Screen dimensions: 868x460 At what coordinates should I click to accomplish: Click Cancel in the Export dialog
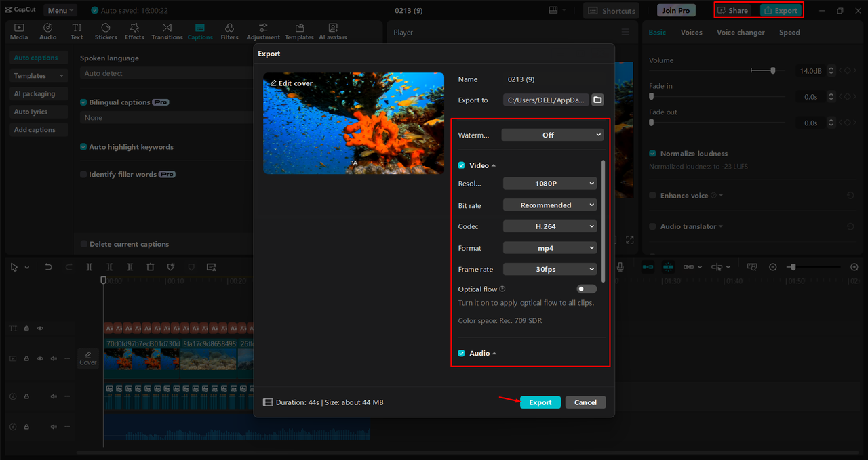(x=585, y=402)
